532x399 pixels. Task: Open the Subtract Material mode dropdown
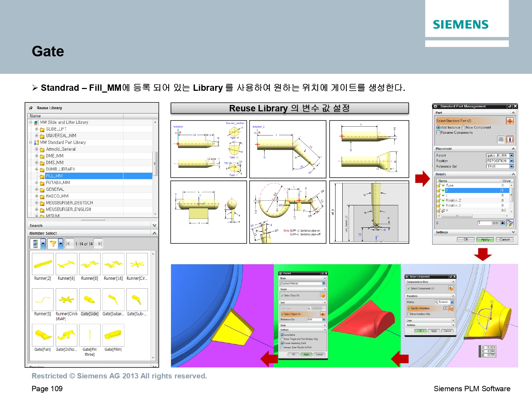pyautogui.click(x=303, y=283)
